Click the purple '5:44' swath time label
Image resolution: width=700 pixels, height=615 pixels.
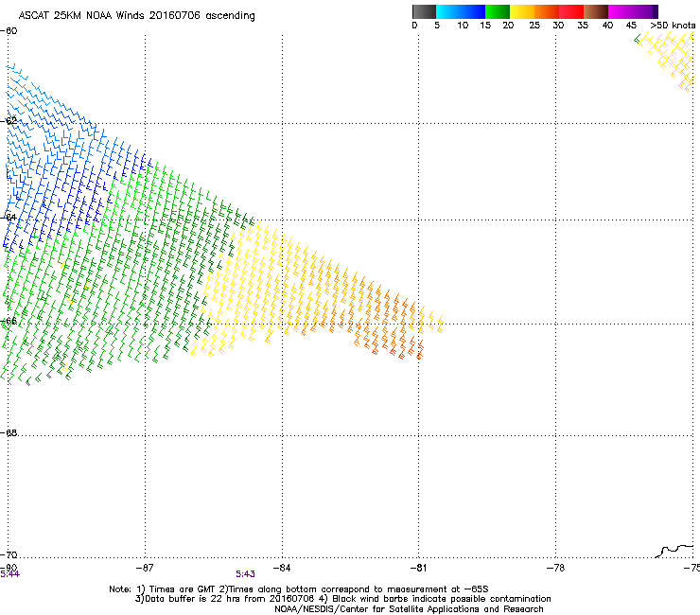9,574
